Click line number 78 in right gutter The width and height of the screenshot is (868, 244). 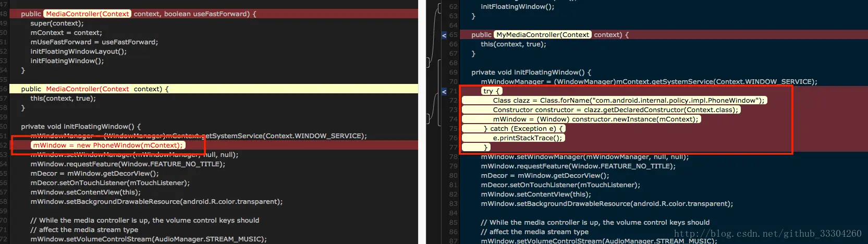453,157
